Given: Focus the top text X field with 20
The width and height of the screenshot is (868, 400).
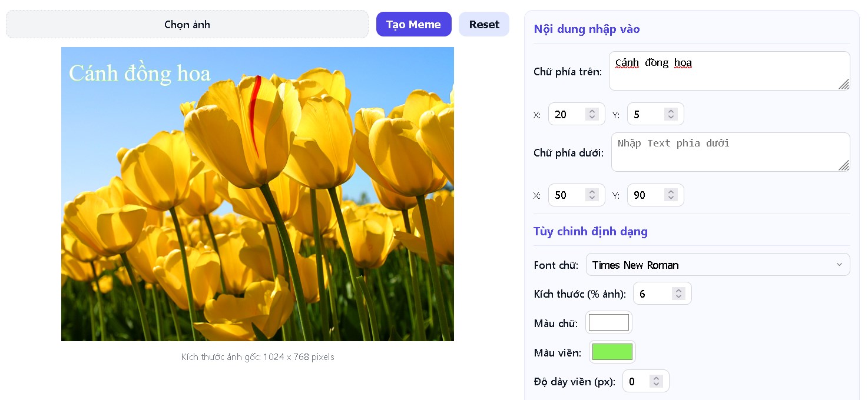Looking at the screenshot, I should (x=566, y=114).
